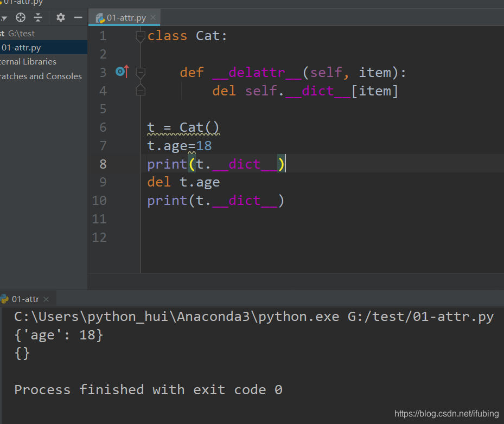Screen dimensions: 504x424
Task: Click 'print(t.__dict__)' on line 10
Action: 216,201
